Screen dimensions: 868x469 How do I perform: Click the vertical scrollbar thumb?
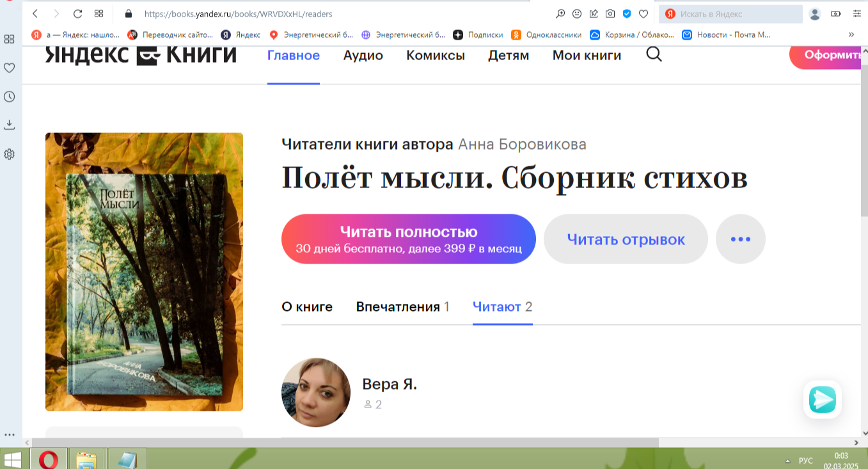pyautogui.click(x=864, y=141)
